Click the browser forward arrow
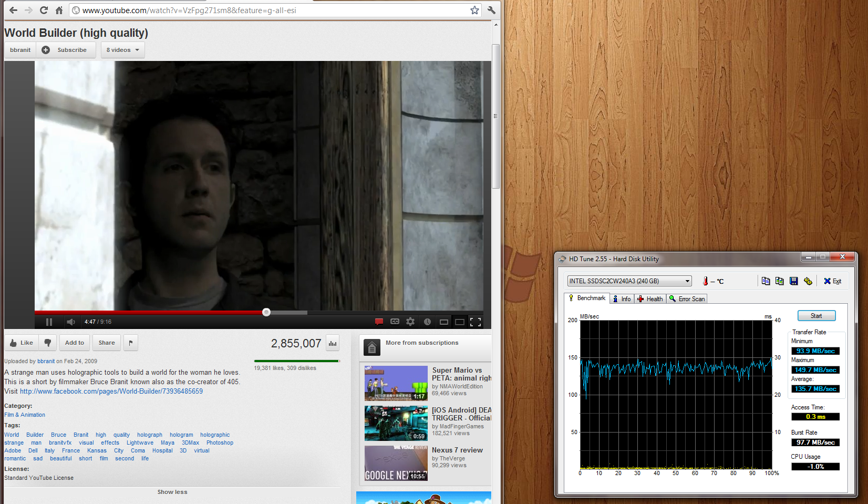The image size is (868, 504). tap(28, 10)
